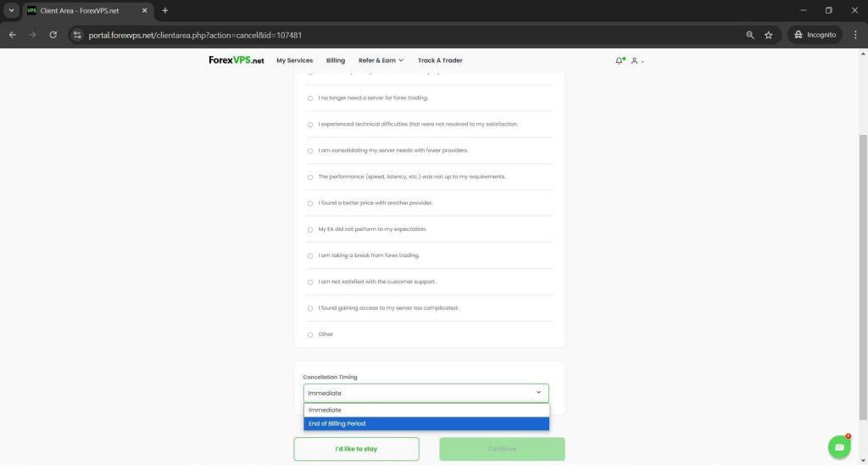Image resolution: width=868 pixels, height=465 pixels.
Task: Open the live chat widget
Action: pyautogui.click(x=839, y=446)
